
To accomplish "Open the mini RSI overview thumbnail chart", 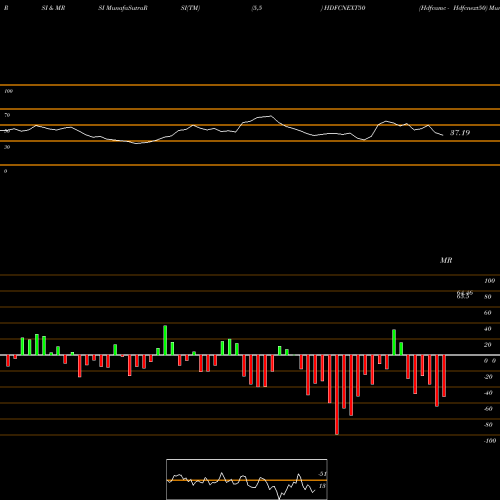I will (x=247, y=479).
